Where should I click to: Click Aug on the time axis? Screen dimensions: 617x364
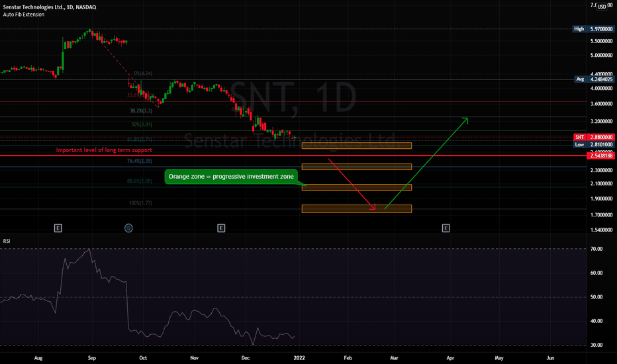tap(38, 357)
